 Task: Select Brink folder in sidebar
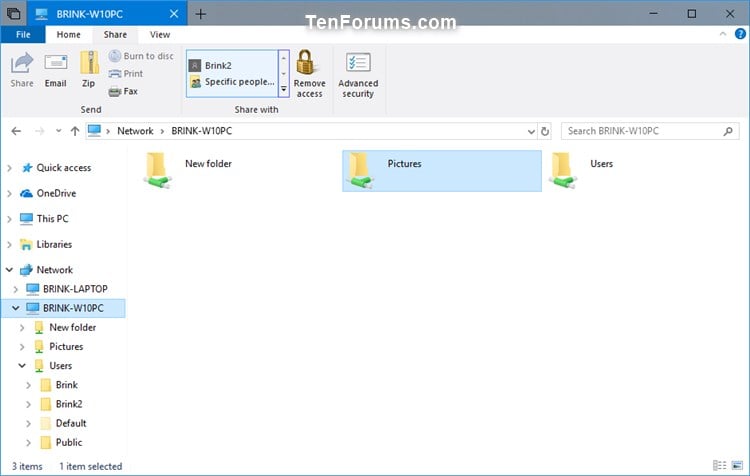point(66,385)
